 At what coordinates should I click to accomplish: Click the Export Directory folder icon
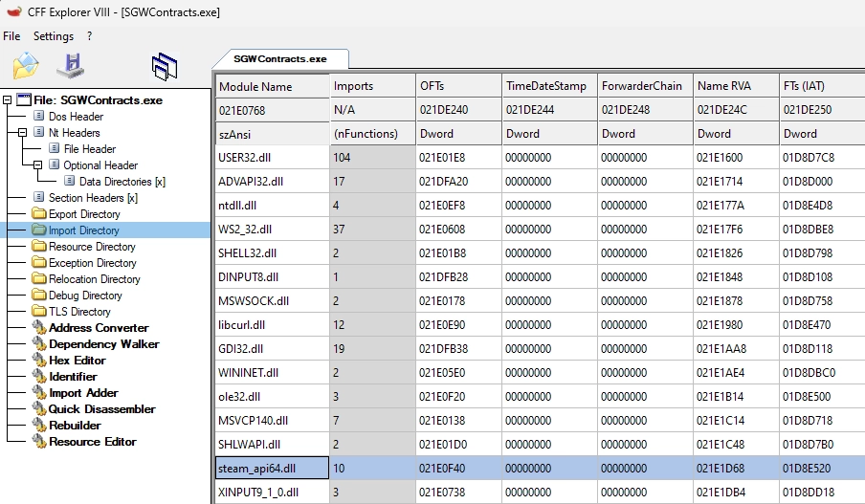(39, 213)
